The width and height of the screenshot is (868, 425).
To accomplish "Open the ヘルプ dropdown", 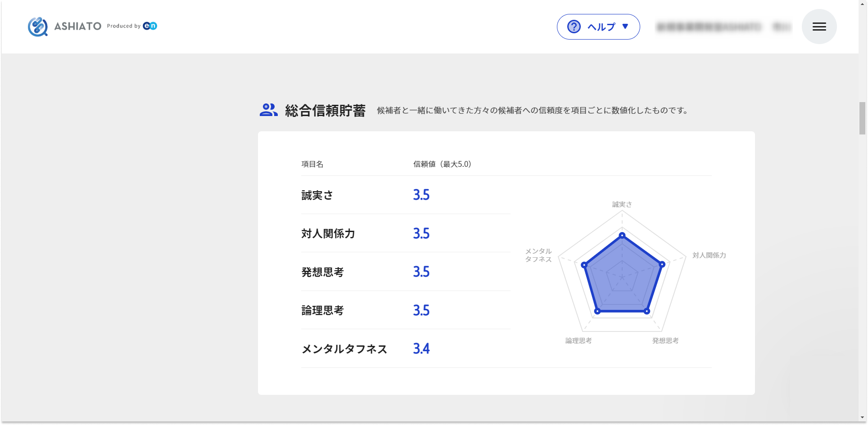I will [x=601, y=27].
